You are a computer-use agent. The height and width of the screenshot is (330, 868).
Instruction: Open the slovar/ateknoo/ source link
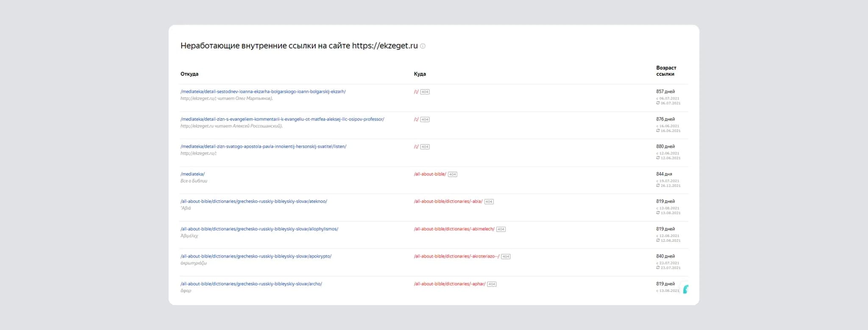(x=253, y=202)
